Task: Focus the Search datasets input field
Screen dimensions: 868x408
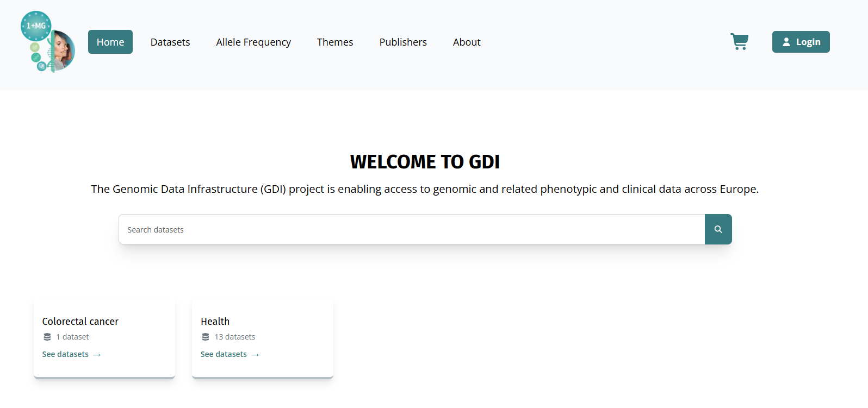Action: tap(412, 229)
